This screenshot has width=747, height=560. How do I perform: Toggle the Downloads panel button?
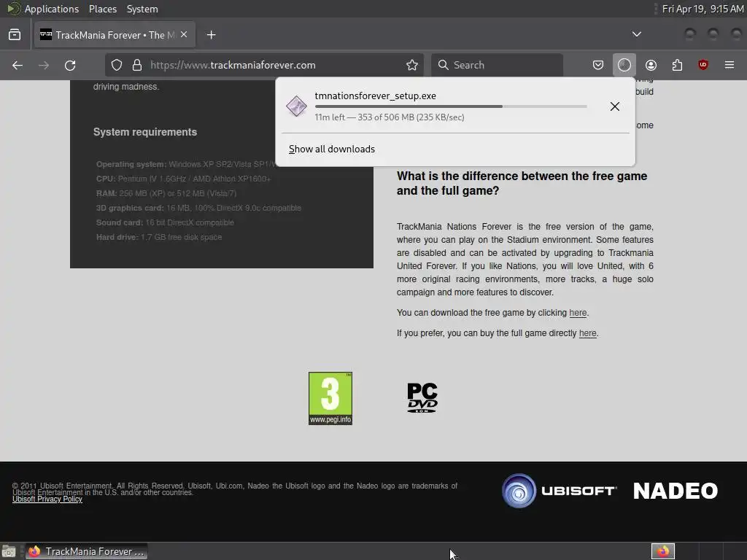pyautogui.click(x=624, y=65)
